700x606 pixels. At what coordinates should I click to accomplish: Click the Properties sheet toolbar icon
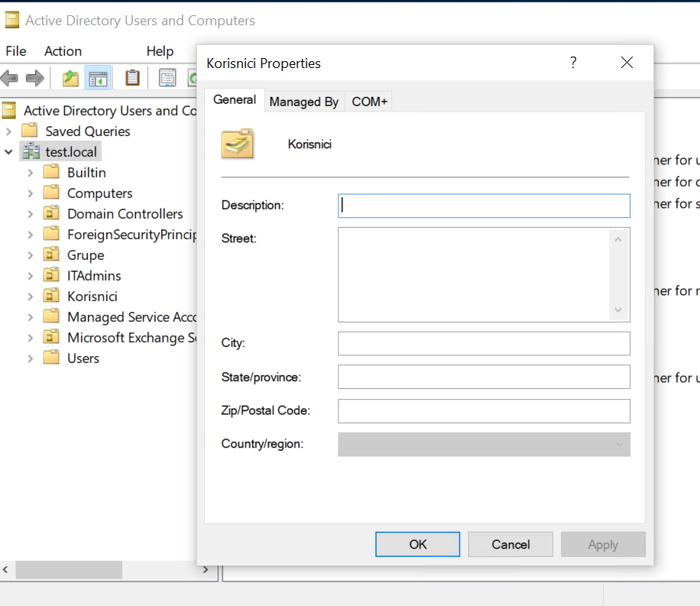tap(167, 78)
